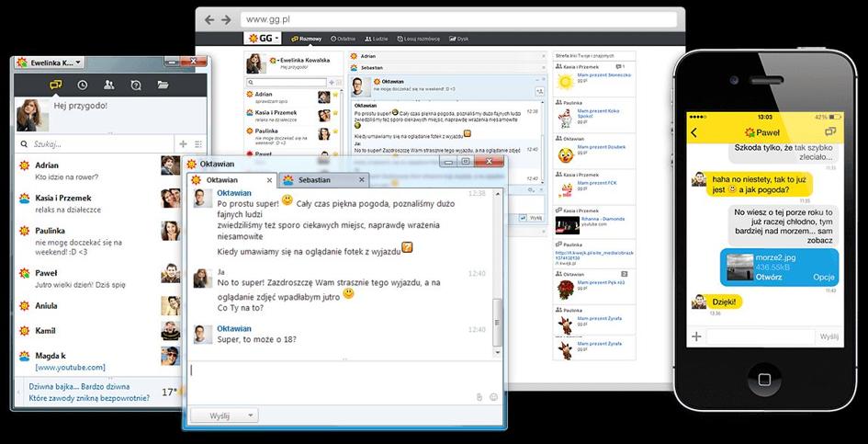Viewport: 868px width, 444px height.
Task: Click sun present icon from Kasia i Przemek
Action: [x=565, y=83]
